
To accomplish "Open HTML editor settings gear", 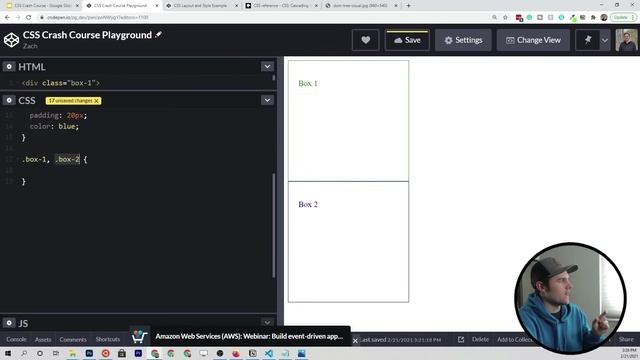I will (9, 67).
